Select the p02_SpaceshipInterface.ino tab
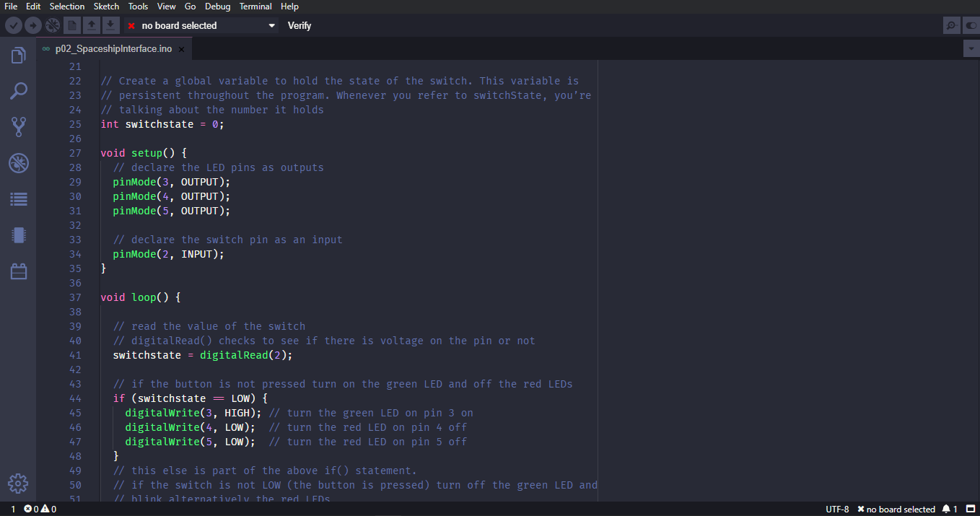The height and width of the screenshot is (516, 980). pos(112,49)
